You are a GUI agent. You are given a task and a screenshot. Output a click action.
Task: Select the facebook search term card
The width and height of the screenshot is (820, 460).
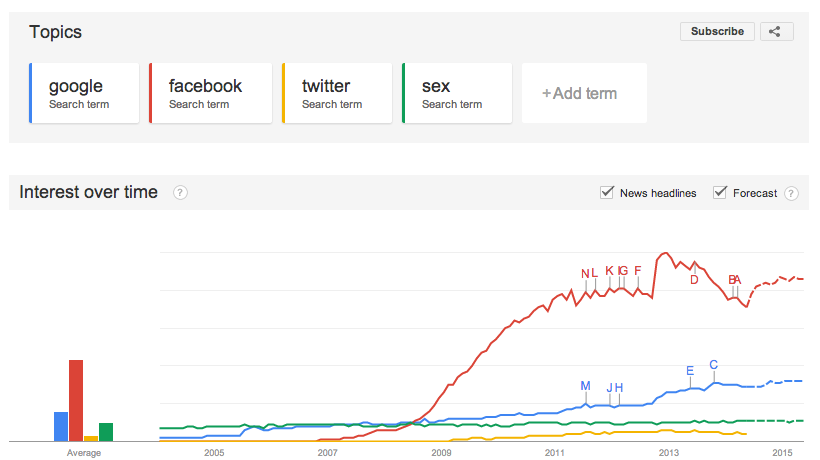pyautogui.click(x=210, y=94)
